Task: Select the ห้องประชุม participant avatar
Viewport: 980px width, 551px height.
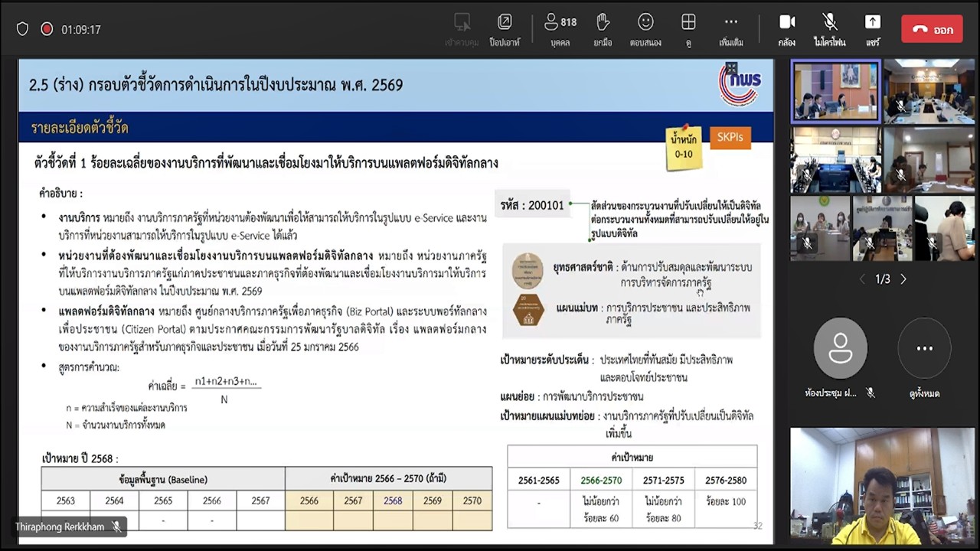Action: pyautogui.click(x=840, y=349)
